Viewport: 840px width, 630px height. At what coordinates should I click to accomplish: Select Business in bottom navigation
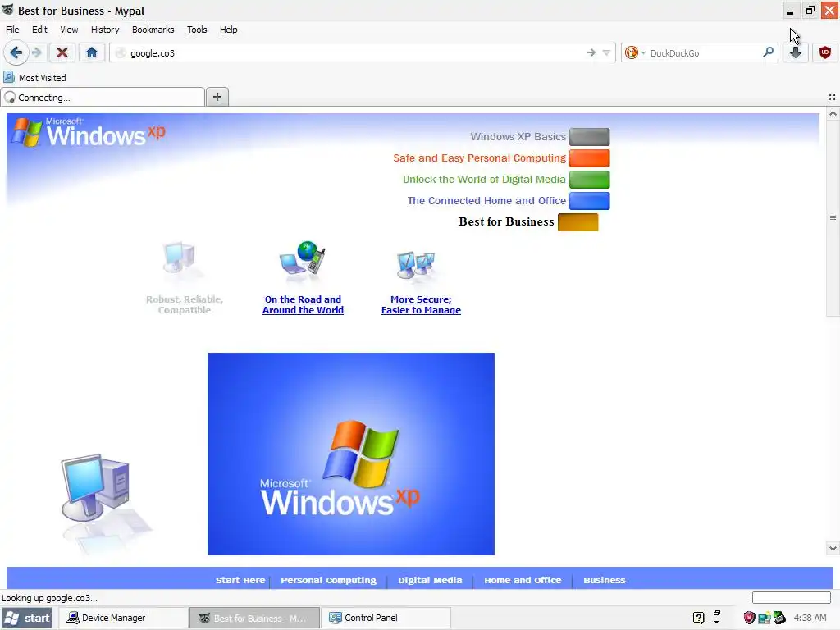point(605,580)
